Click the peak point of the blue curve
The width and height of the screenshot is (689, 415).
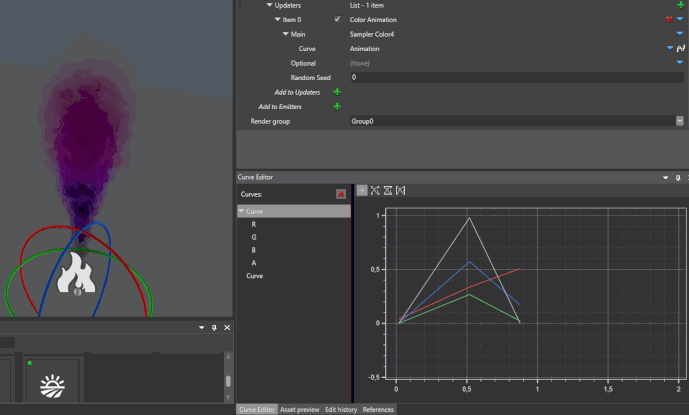click(x=469, y=262)
